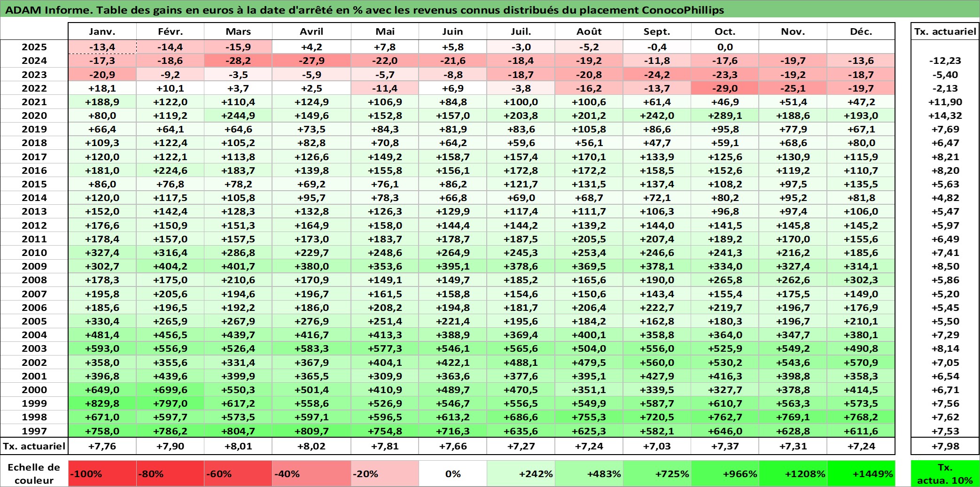Click the 'Tx. actuariel' header at right
This screenshot has height=487, width=980.
click(945, 31)
